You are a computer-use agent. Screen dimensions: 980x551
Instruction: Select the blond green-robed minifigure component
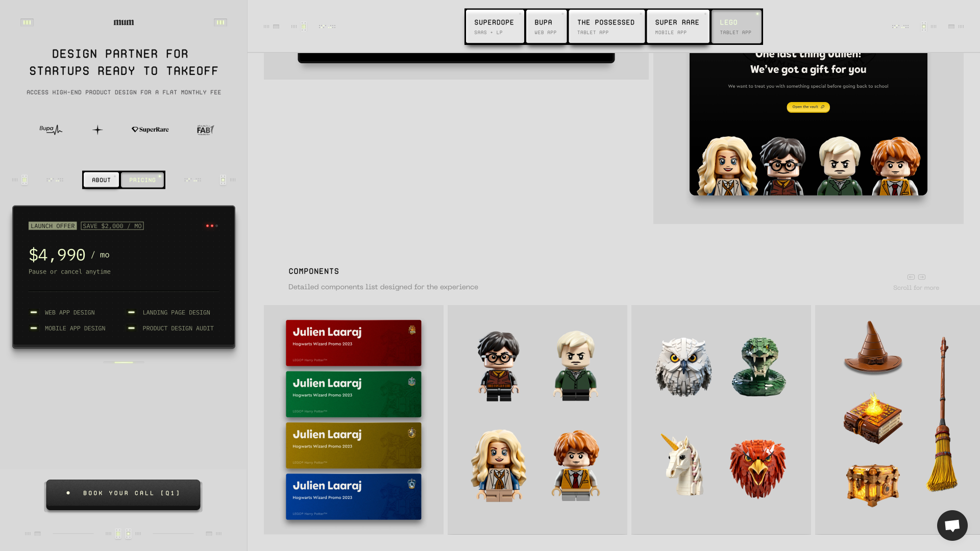(576, 366)
